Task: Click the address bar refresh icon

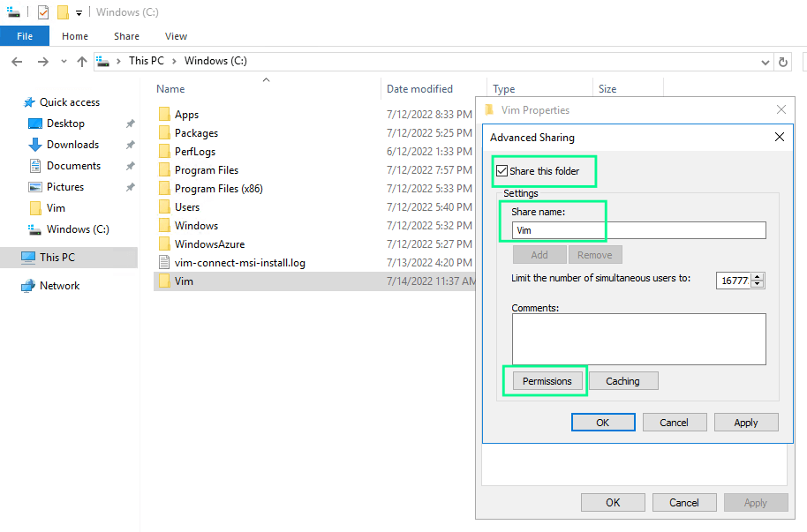Action: point(782,62)
